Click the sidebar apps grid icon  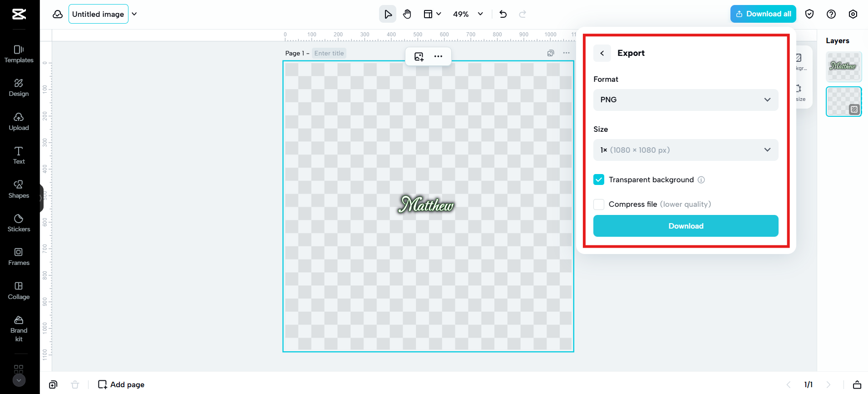(x=19, y=369)
